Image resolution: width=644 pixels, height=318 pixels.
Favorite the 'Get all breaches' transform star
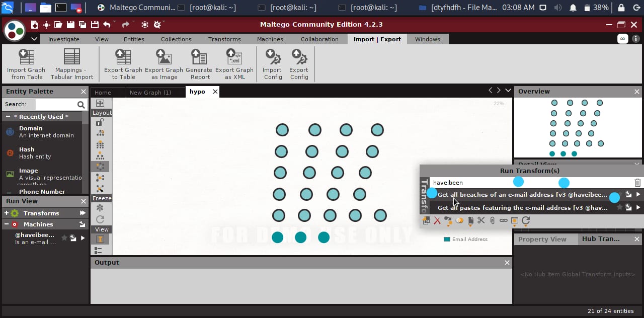click(x=620, y=194)
